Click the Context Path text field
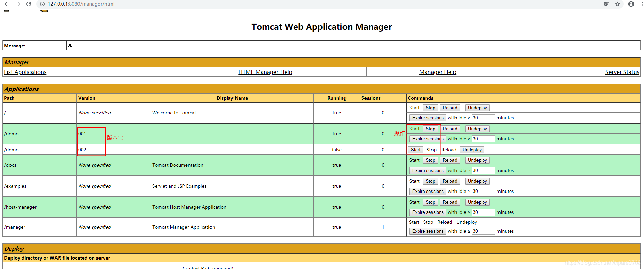 point(266,267)
